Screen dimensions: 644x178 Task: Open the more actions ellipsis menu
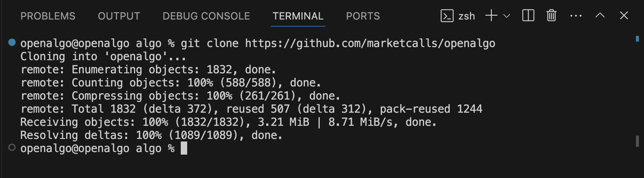[x=576, y=16]
